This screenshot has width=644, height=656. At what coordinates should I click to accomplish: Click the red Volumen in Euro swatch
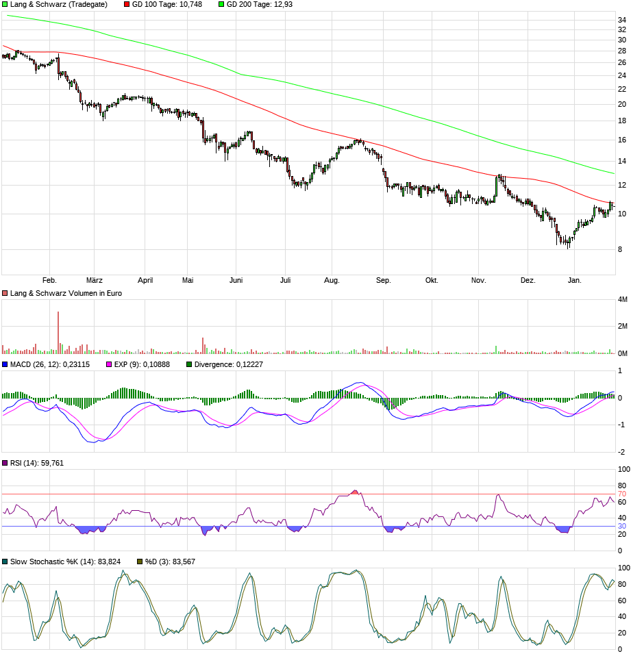5,294
